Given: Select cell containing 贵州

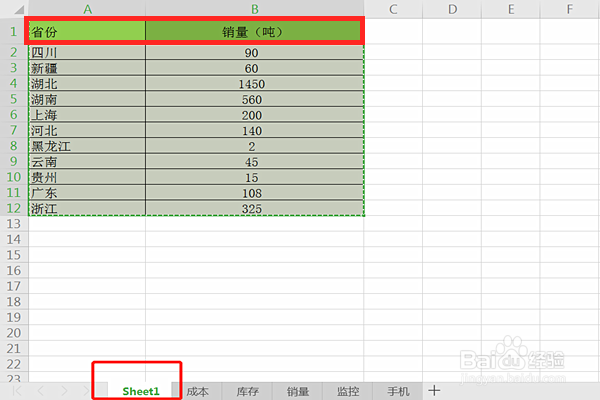Looking at the screenshot, I should tap(87, 177).
